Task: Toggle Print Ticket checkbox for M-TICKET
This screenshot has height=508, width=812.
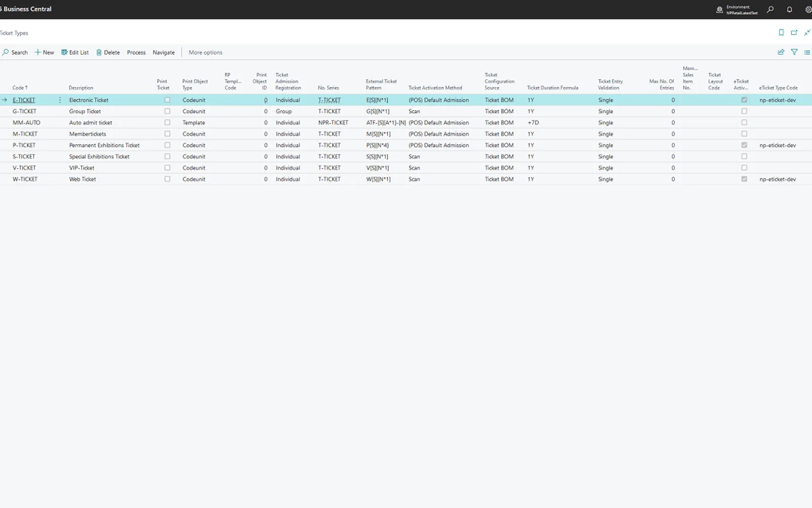Action: [x=167, y=134]
